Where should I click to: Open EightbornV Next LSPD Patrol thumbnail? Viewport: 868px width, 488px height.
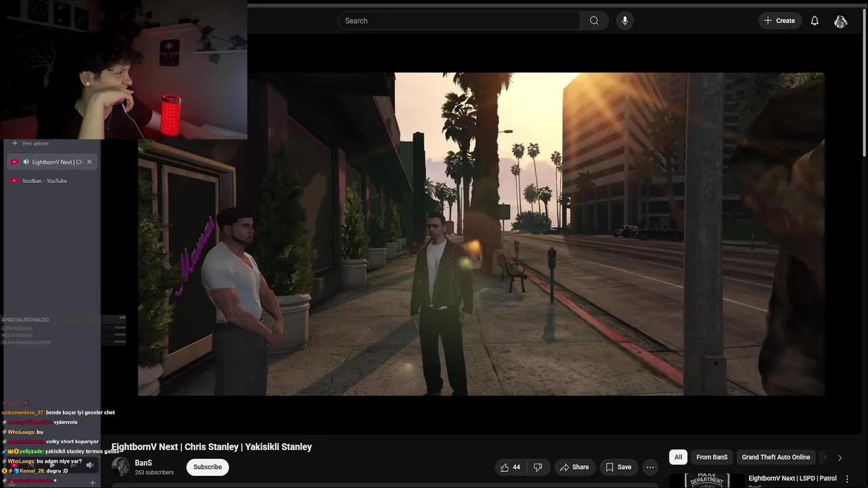coord(706,480)
